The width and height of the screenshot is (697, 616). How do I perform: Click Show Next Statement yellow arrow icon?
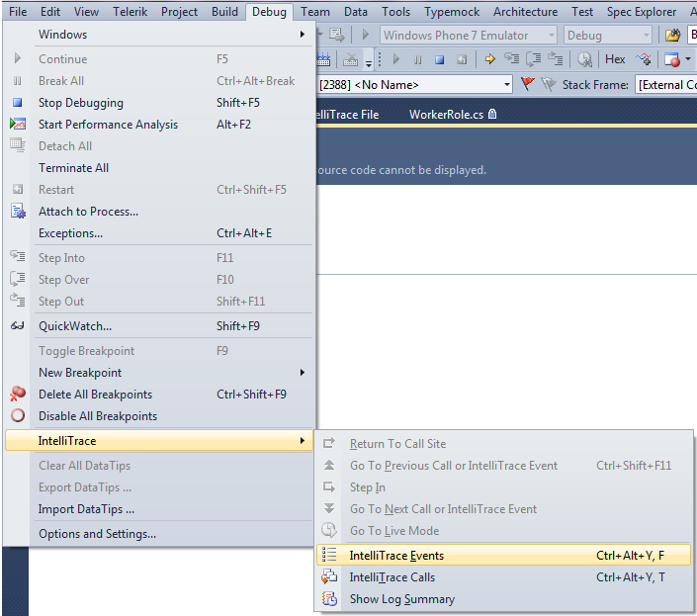(x=489, y=59)
